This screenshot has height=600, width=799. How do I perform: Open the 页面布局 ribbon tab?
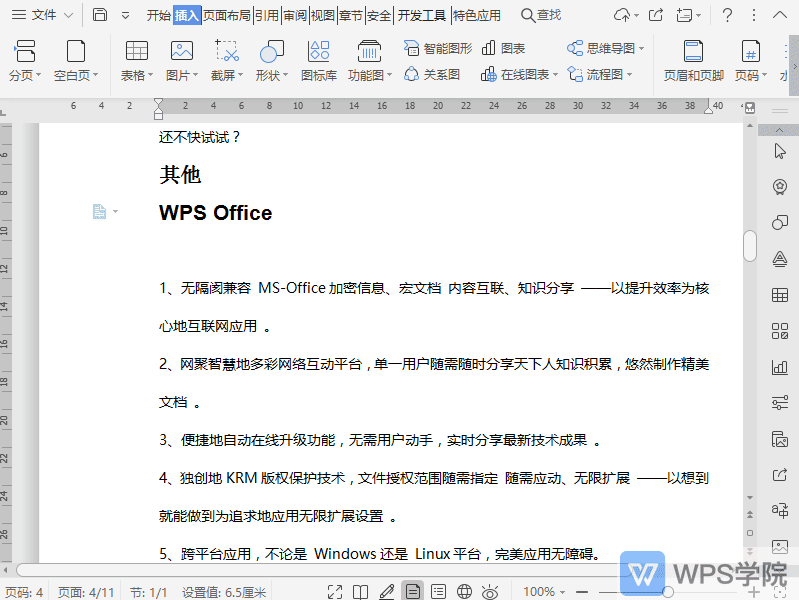pos(227,15)
